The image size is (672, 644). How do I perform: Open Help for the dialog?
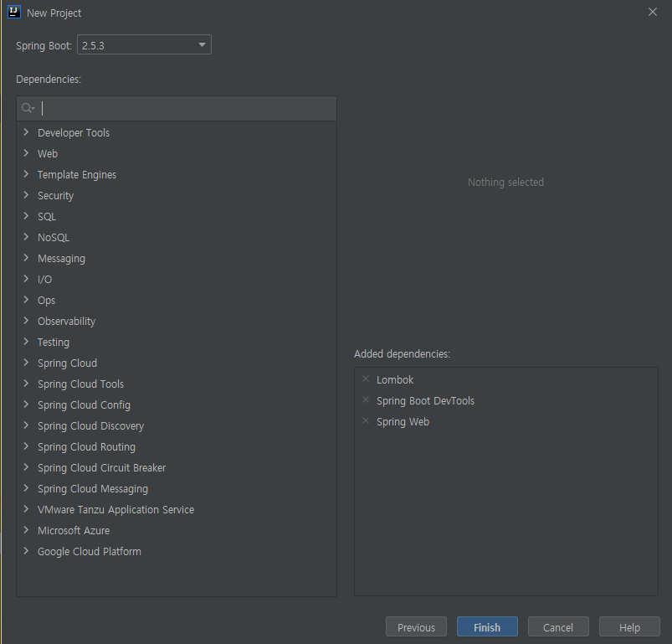tap(629, 627)
